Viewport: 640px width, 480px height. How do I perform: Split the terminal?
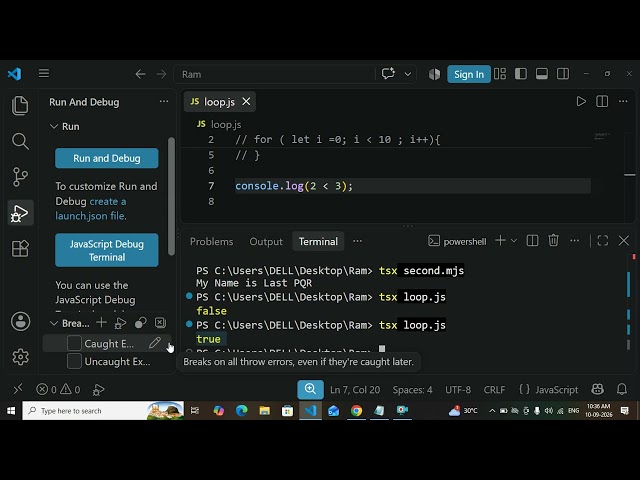click(x=532, y=241)
